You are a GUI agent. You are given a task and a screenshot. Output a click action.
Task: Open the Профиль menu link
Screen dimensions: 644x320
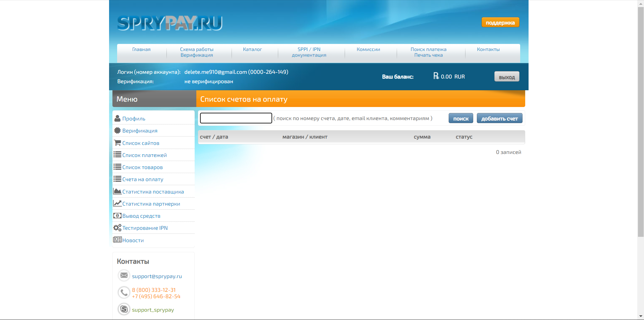coord(134,119)
